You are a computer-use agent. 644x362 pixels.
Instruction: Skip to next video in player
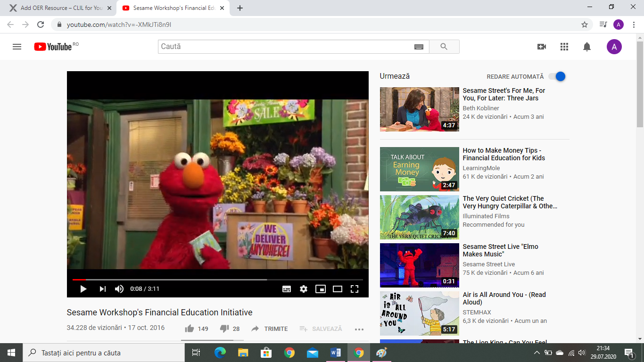[x=102, y=289]
